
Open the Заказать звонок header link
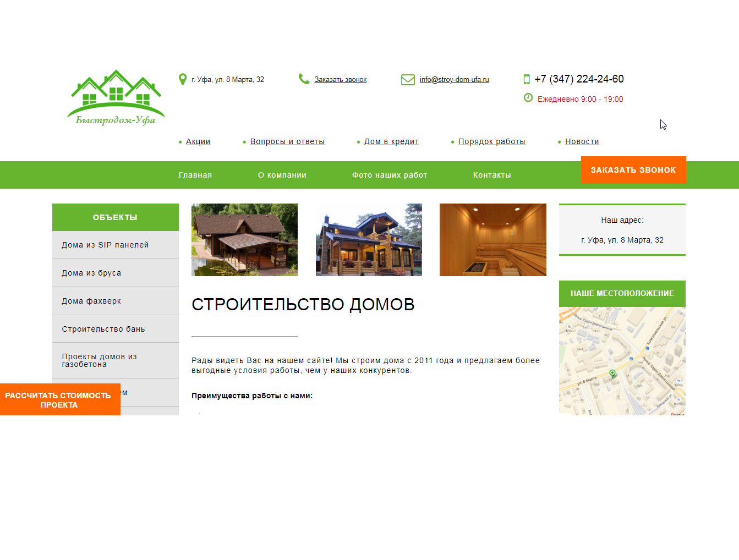341,80
